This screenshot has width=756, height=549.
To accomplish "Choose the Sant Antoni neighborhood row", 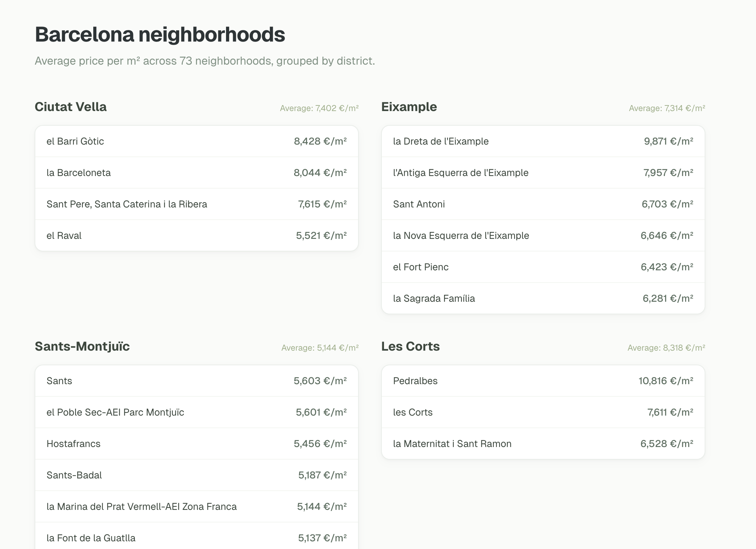I will (x=543, y=204).
